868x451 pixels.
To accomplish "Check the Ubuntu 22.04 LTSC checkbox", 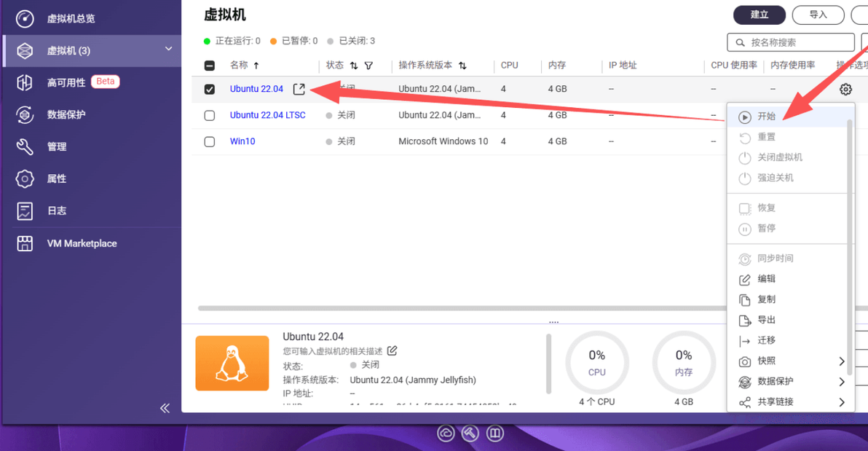I will (x=209, y=115).
